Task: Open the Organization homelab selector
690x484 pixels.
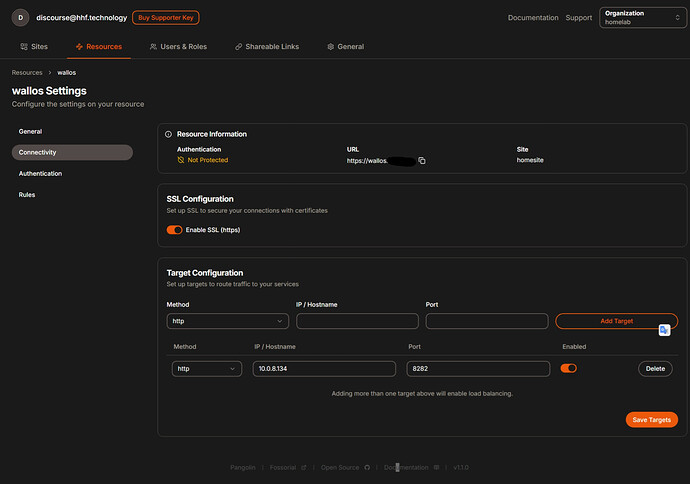Action: point(643,18)
